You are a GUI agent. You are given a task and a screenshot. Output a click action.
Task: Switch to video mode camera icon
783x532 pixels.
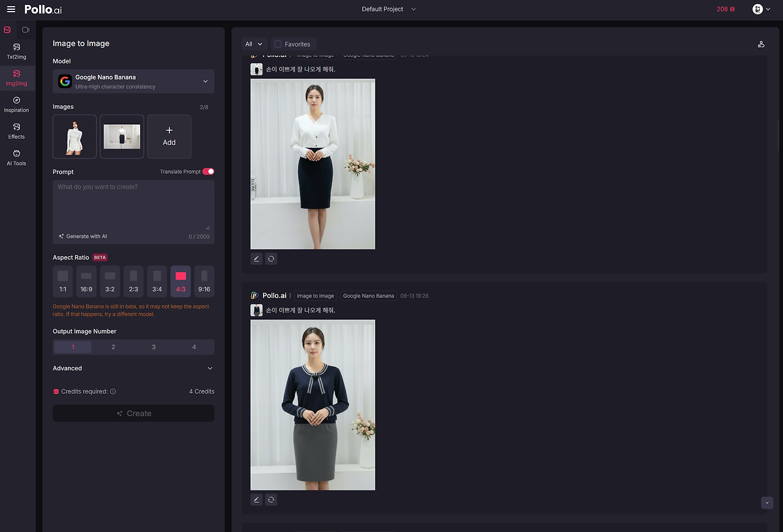coord(26,29)
